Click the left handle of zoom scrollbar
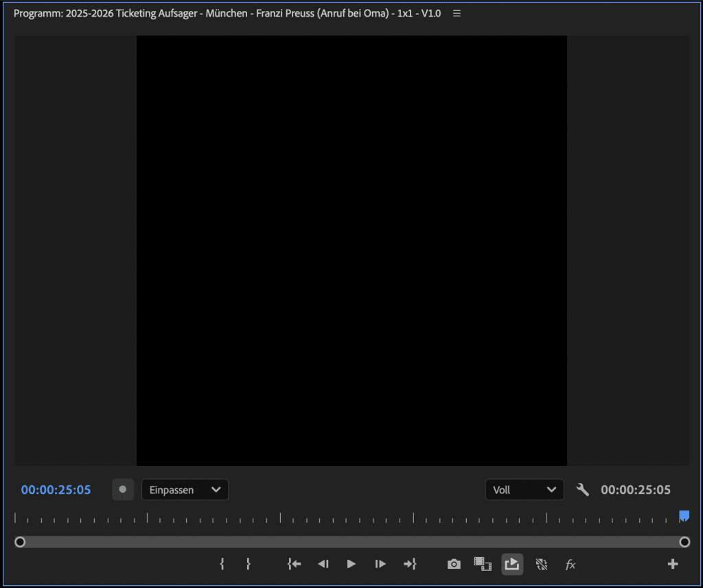Viewport: 703px width, 588px height. 20,542
